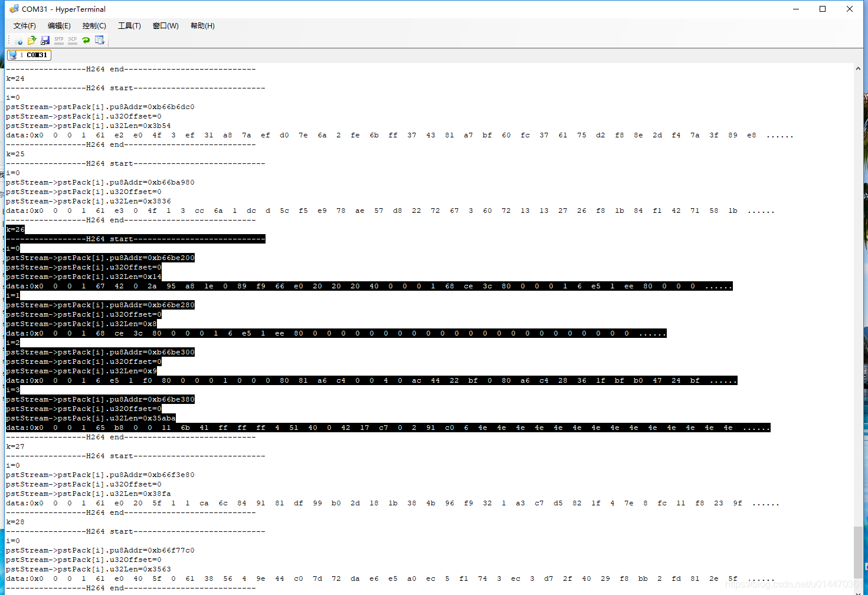Click the text 'u32Len=0x3836'
This screenshot has width=868, height=595.
pos(140,201)
